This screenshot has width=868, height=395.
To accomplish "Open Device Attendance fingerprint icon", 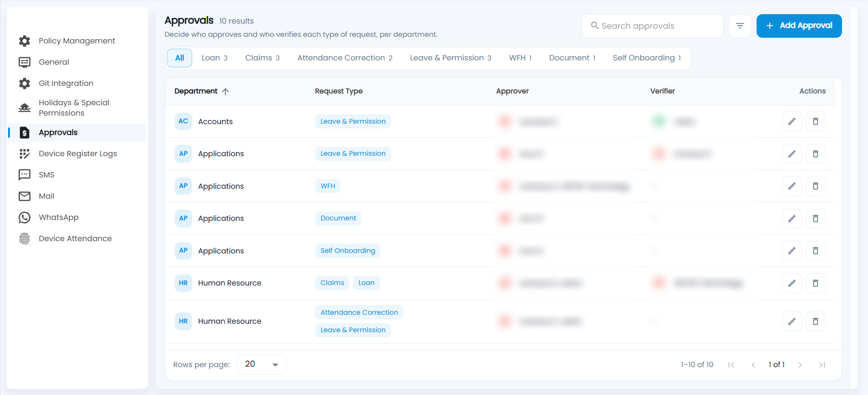I will pyautogui.click(x=25, y=239).
